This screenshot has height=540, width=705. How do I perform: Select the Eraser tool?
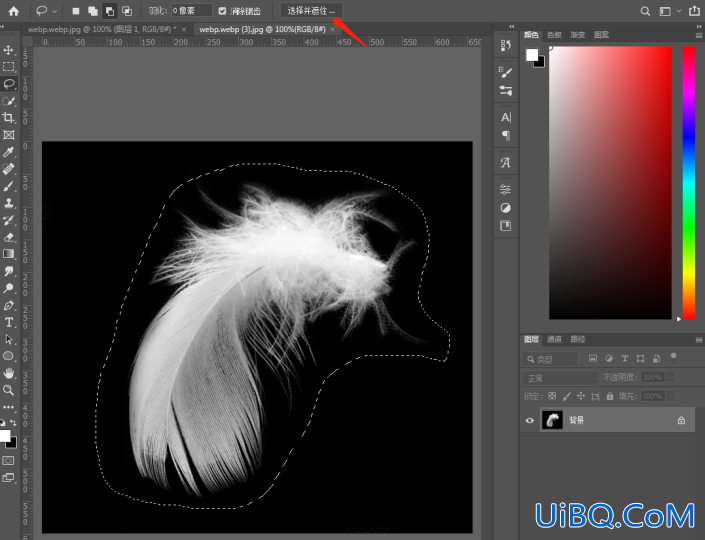pos(9,237)
